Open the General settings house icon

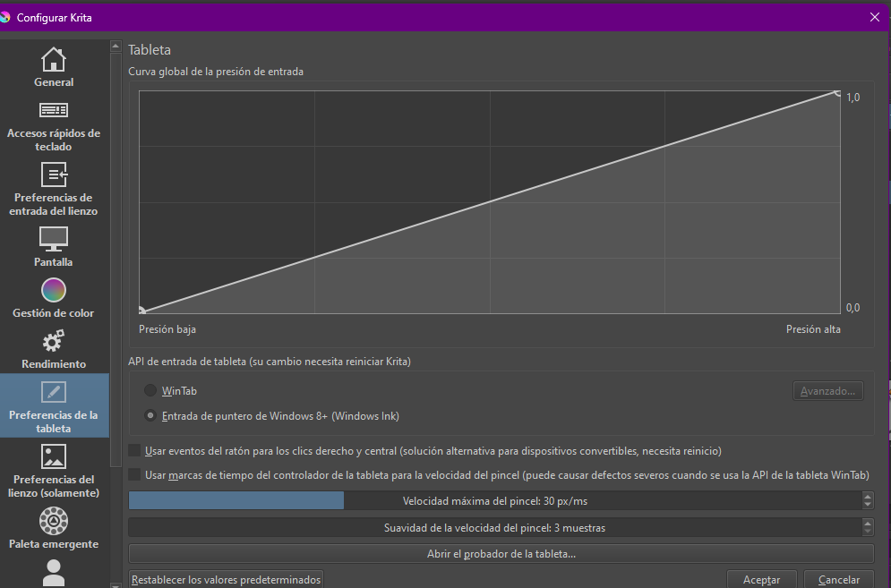pyautogui.click(x=54, y=59)
